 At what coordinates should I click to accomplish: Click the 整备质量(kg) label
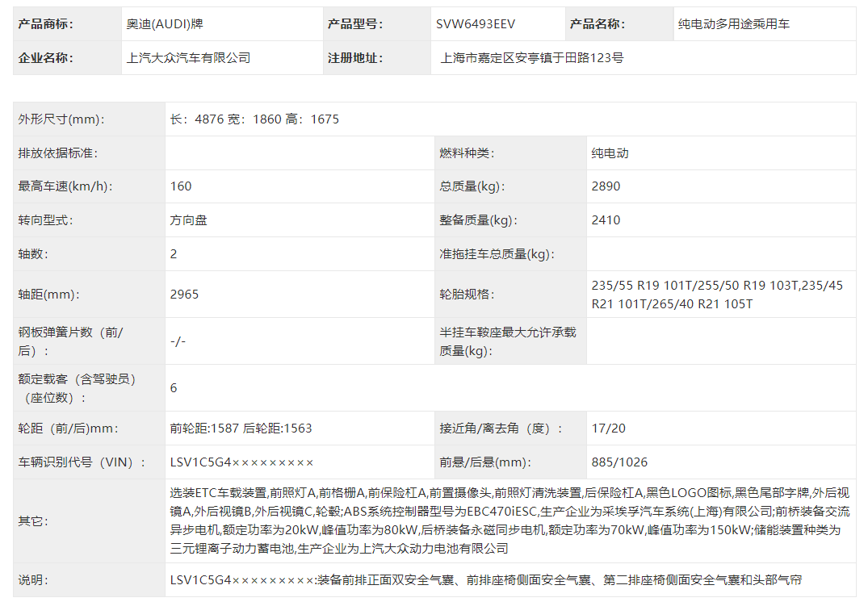coord(478,220)
